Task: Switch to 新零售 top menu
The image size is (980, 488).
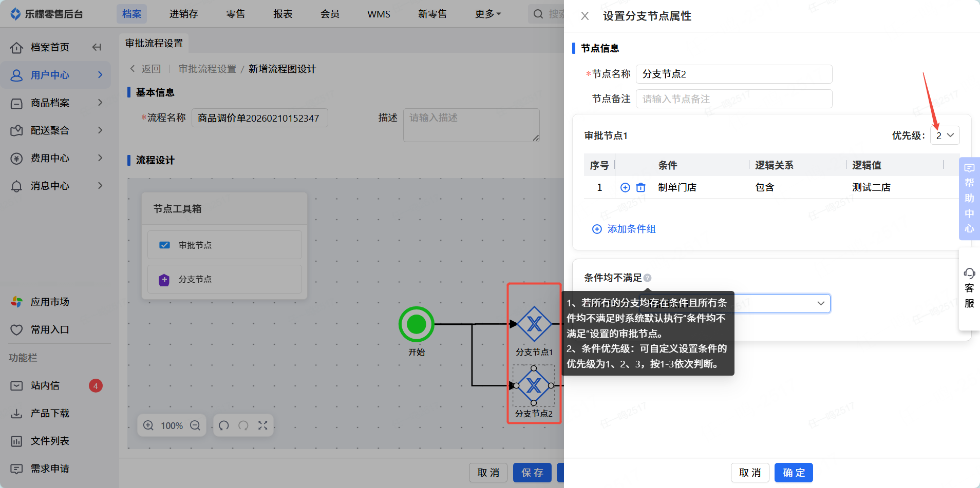Action: click(x=432, y=14)
